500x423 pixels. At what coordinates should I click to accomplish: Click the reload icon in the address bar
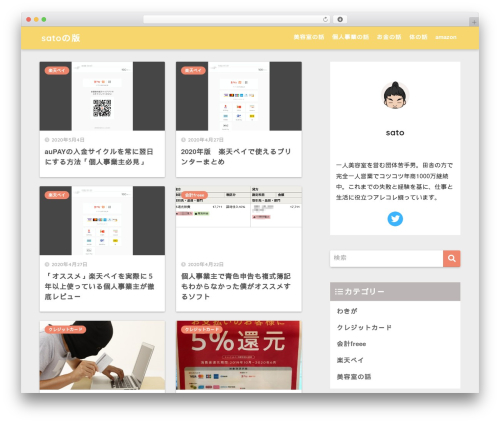point(325,19)
